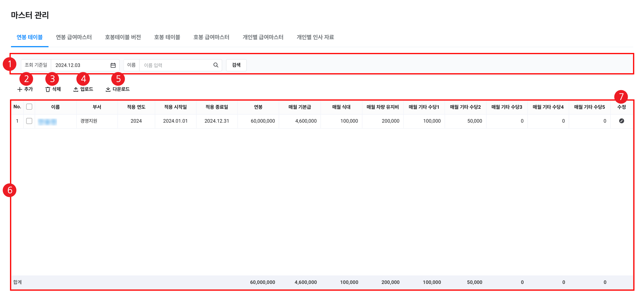Viewport: 644px width, 296px height.
Task: Click the 삭제 trash icon
Action: tap(48, 89)
